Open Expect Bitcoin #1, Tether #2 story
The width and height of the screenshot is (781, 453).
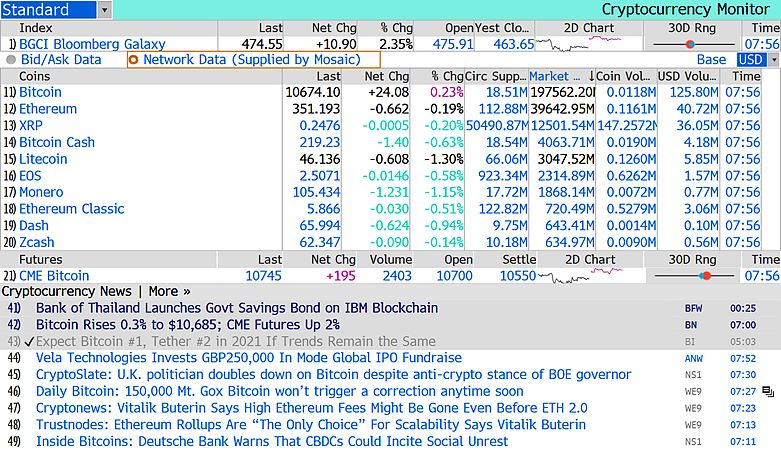point(236,341)
